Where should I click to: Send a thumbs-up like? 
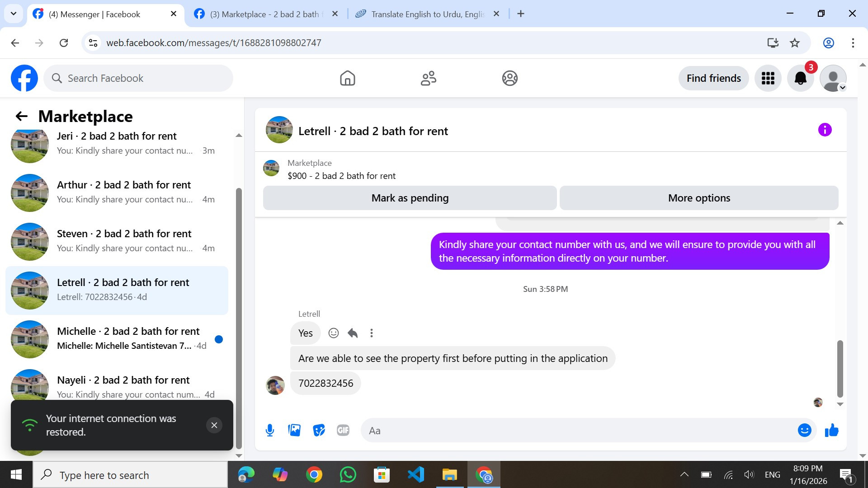point(831,430)
